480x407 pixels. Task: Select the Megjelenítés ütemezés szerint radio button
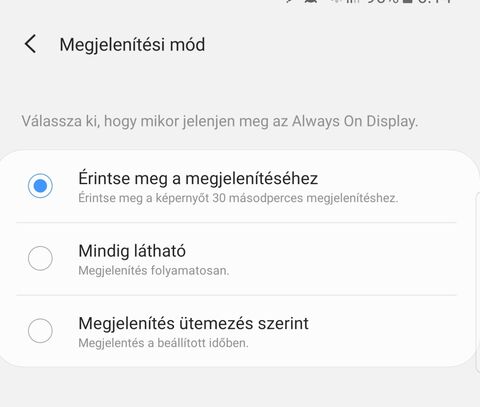[x=40, y=331]
